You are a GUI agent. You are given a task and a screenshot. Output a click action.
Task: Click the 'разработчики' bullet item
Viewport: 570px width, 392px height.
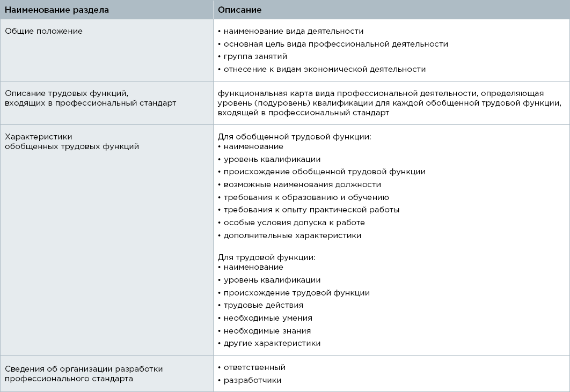(x=250, y=380)
